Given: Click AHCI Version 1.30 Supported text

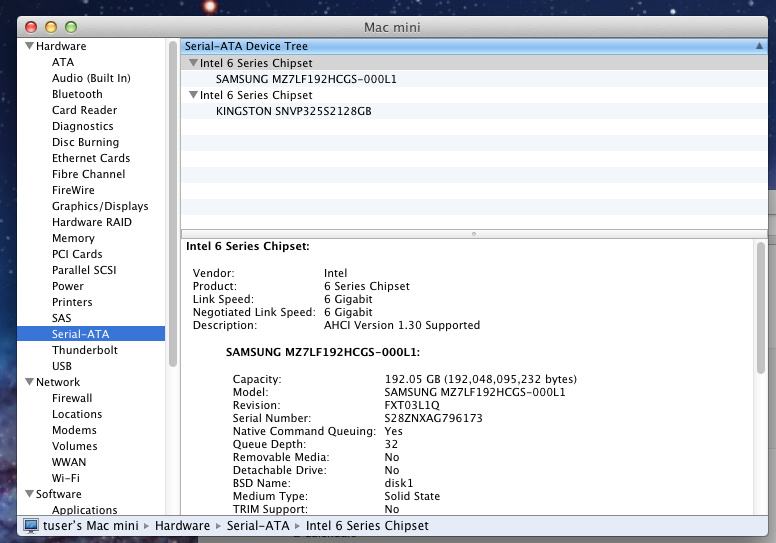Looking at the screenshot, I should pyautogui.click(x=402, y=325).
